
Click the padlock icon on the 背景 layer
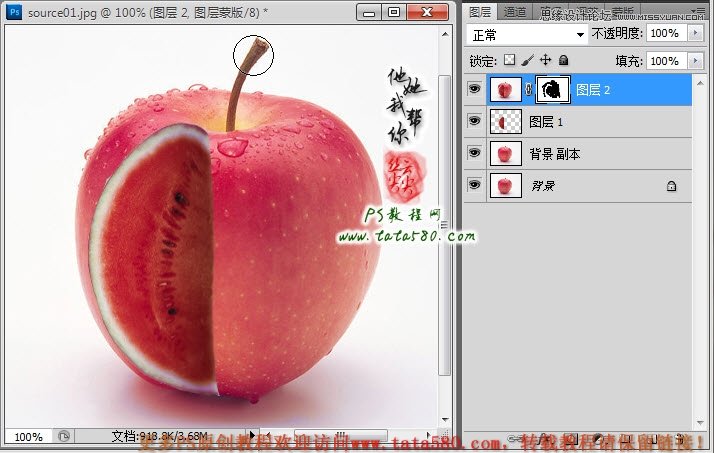(671, 186)
